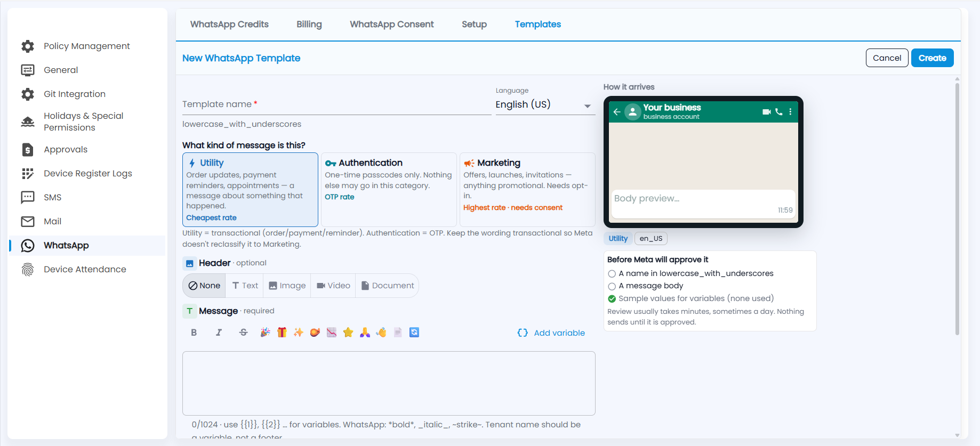The width and height of the screenshot is (980, 446).
Task: Choose None as the header type
Action: click(x=204, y=286)
